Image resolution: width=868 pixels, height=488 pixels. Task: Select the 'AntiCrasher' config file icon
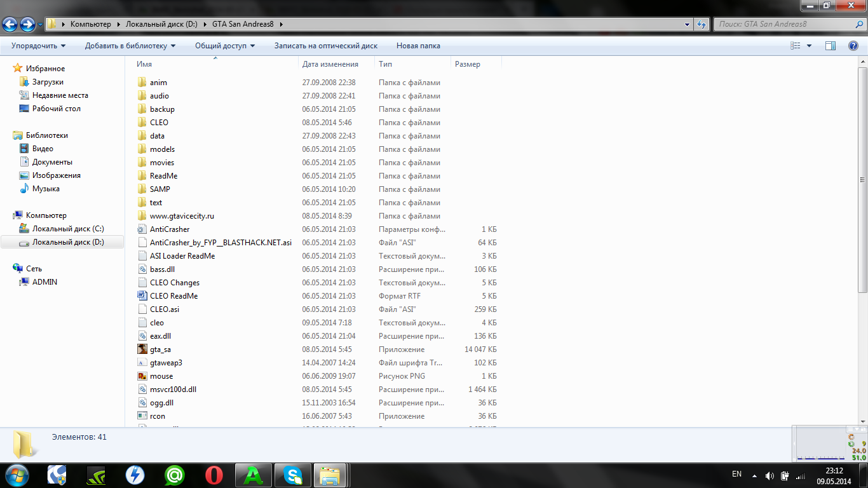[142, 229]
